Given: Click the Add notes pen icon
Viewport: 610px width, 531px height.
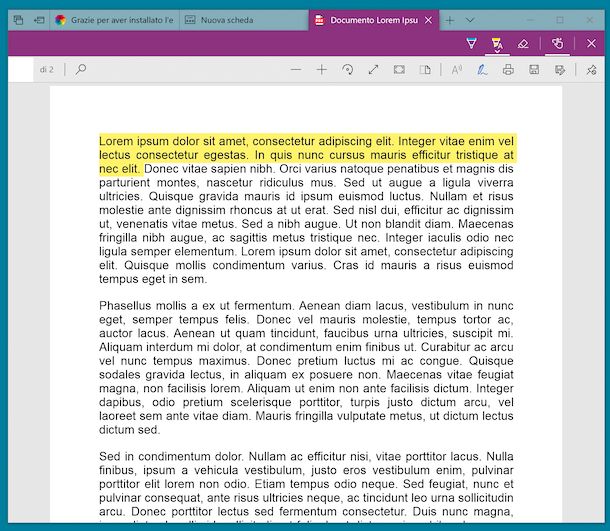Looking at the screenshot, I should tap(482, 70).
